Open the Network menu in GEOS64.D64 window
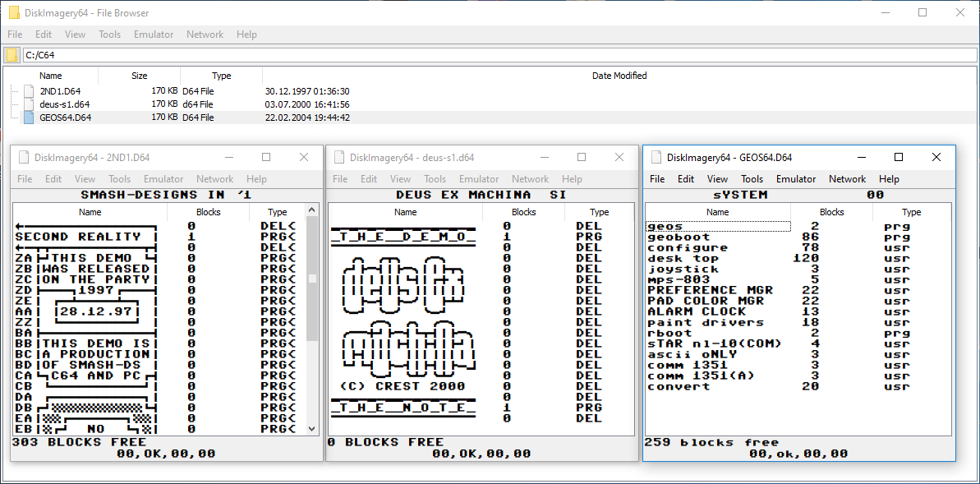Viewport: 980px width, 484px height. click(847, 179)
